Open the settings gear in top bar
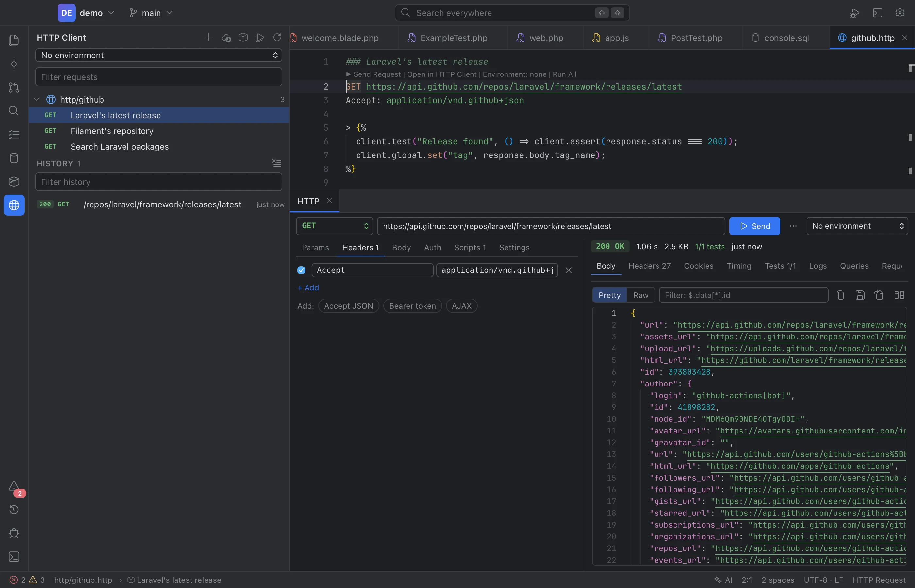Image resolution: width=915 pixels, height=588 pixels. tap(900, 13)
